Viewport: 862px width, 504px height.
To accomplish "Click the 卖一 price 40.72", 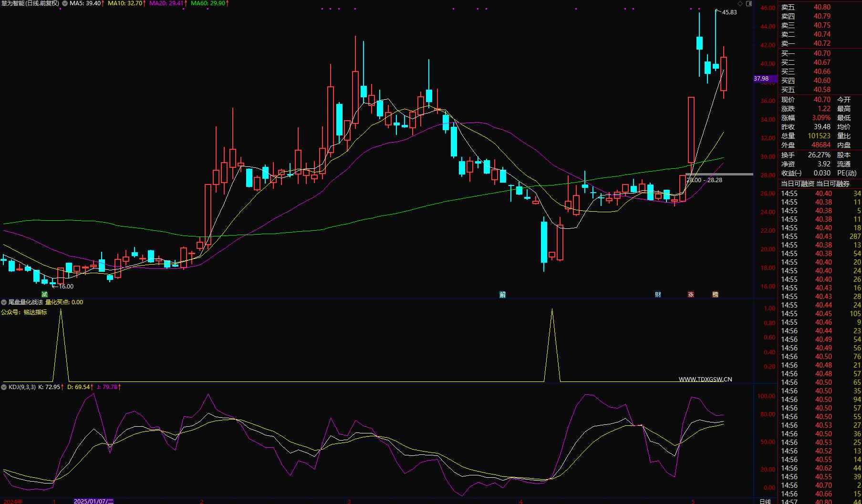I will pos(822,43).
